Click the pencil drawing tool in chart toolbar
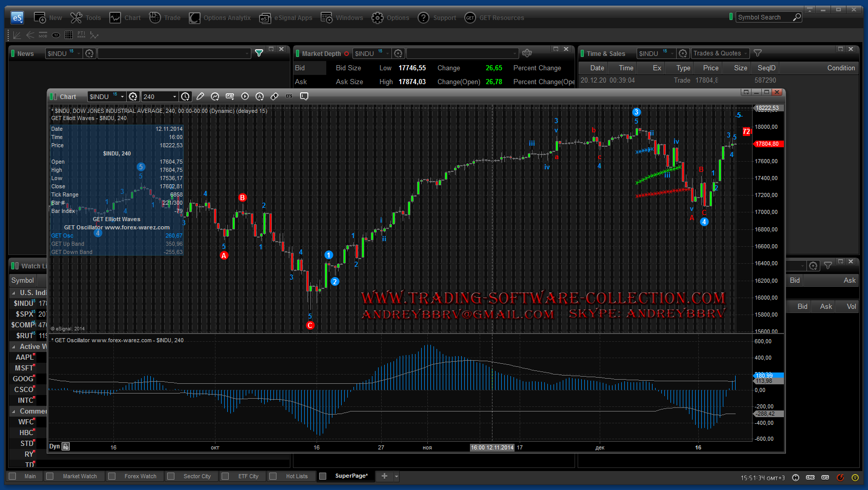The height and width of the screenshot is (490, 868). (x=200, y=96)
